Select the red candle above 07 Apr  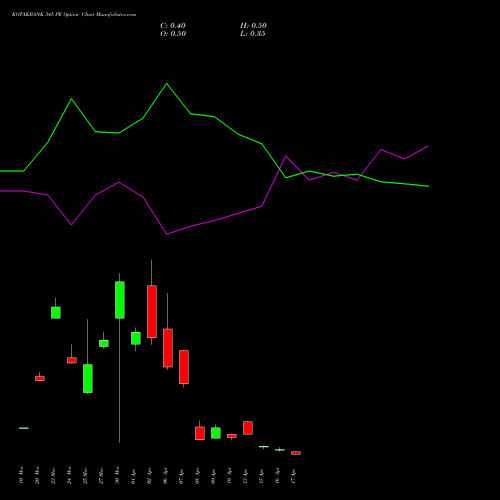click(x=184, y=367)
